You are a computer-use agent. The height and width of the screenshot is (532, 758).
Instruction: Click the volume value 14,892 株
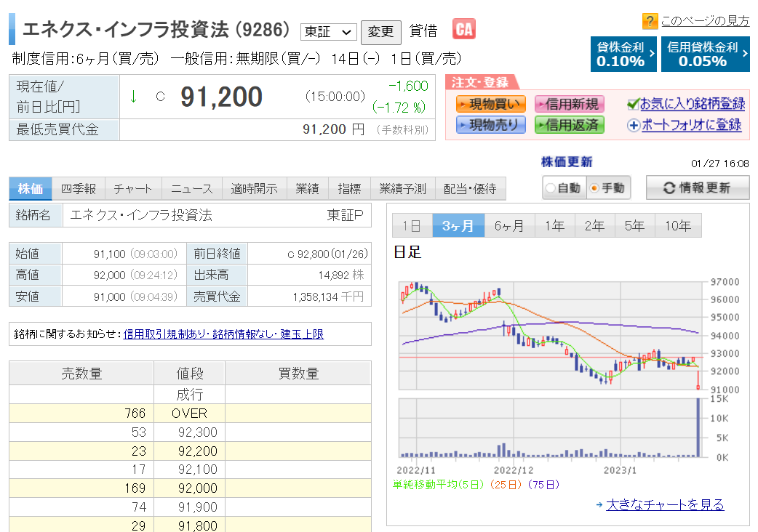341,275
